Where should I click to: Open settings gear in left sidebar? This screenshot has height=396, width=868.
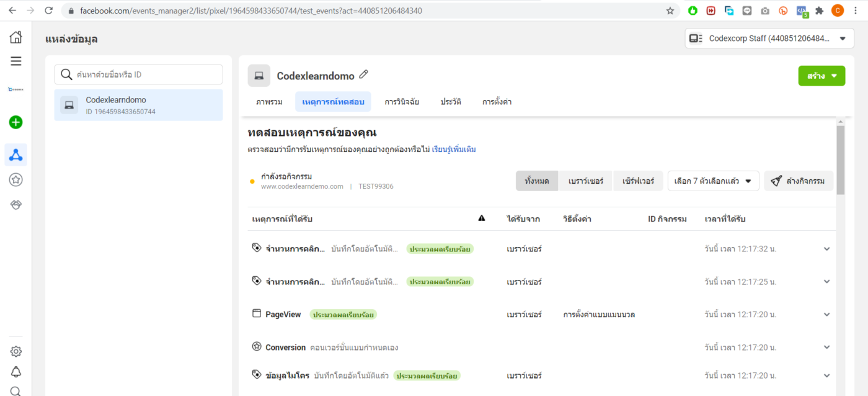pyautogui.click(x=16, y=351)
